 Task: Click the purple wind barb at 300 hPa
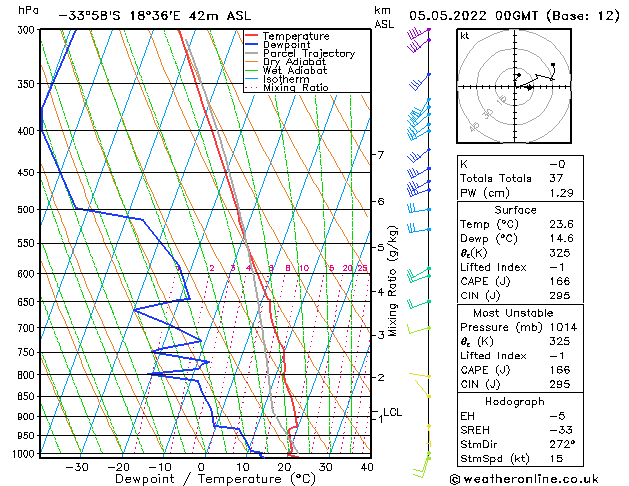[x=418, y=34]
